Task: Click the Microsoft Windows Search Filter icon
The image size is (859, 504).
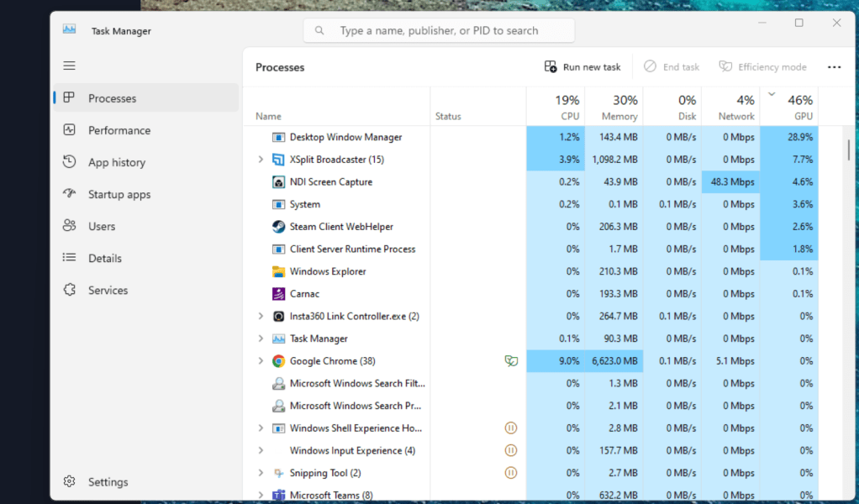Action: point(278,384)
